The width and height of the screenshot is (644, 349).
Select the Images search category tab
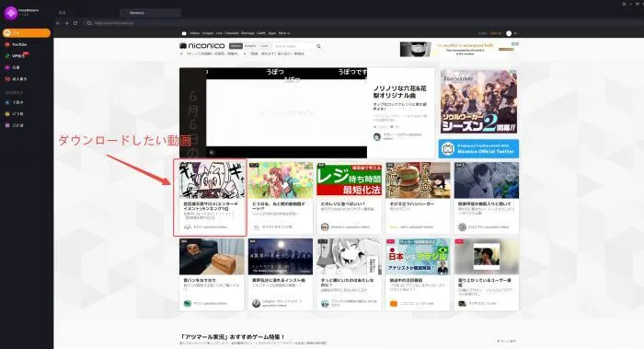coord(250,46)
